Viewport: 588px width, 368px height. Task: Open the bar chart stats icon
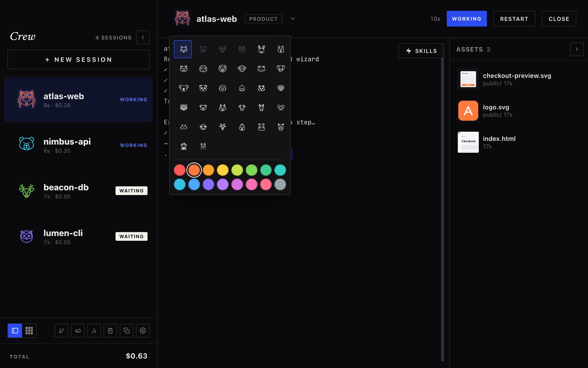[94, 331]
